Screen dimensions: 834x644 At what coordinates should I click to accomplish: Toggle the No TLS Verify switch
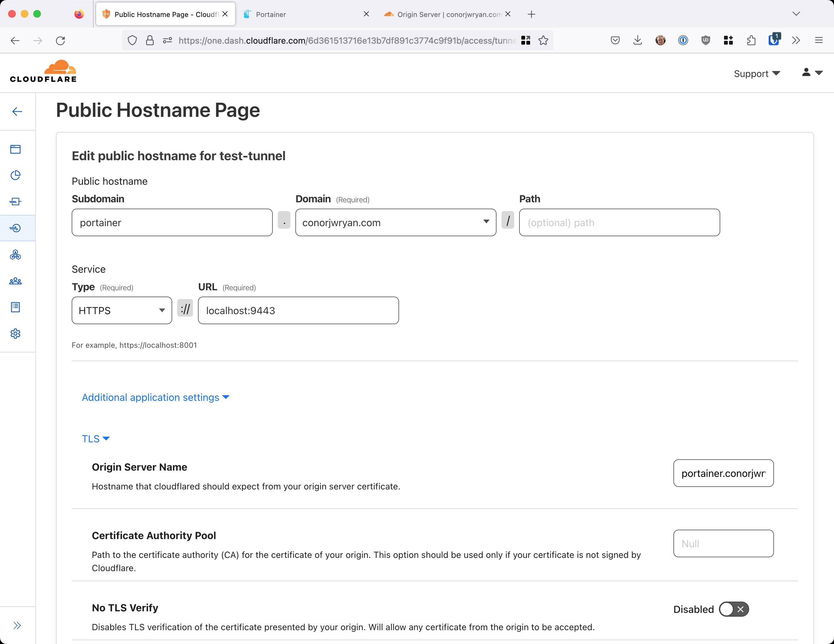coord(733,609)
